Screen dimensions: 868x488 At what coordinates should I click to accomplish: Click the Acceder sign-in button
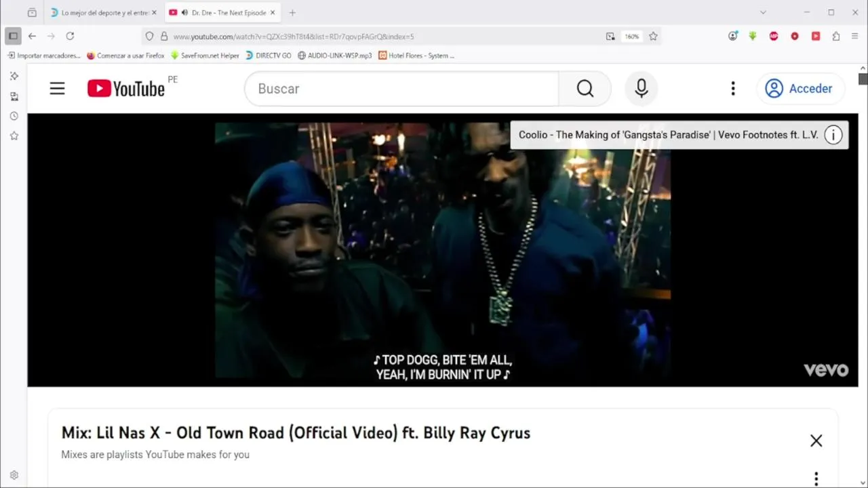pos(799,89)
